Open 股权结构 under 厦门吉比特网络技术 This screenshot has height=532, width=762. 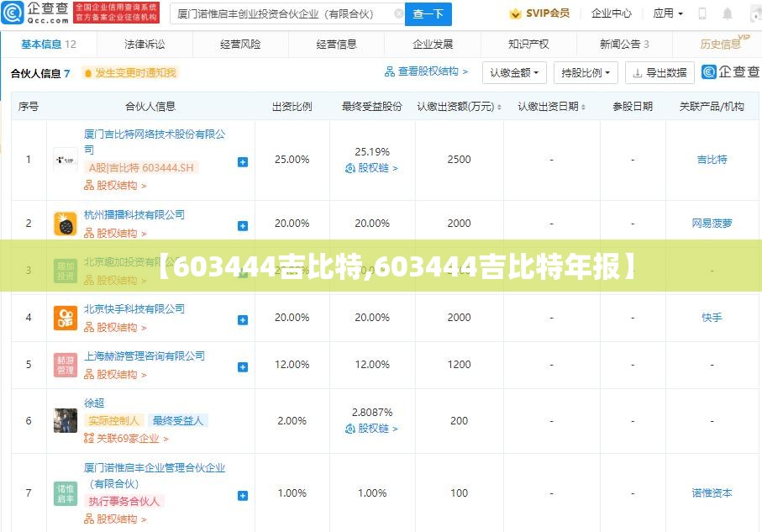[115, 185]
